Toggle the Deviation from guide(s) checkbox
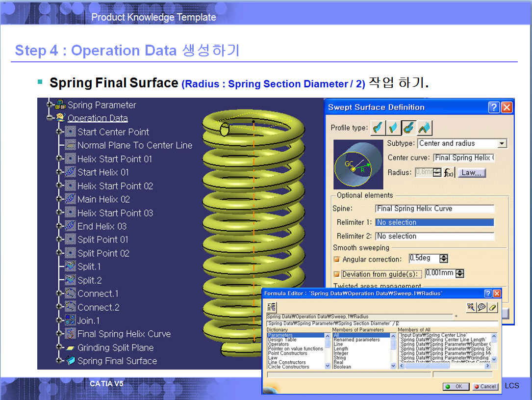532x400 pixels. coord(336,274)
